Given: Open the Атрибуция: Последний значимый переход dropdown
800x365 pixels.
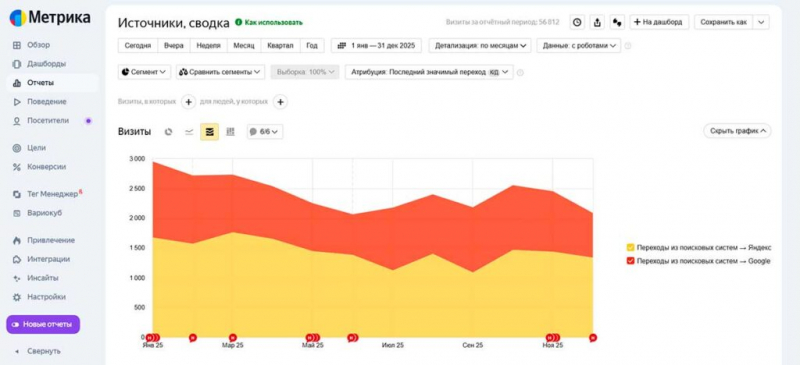Looking at the screenshot, I should point(429,72).
